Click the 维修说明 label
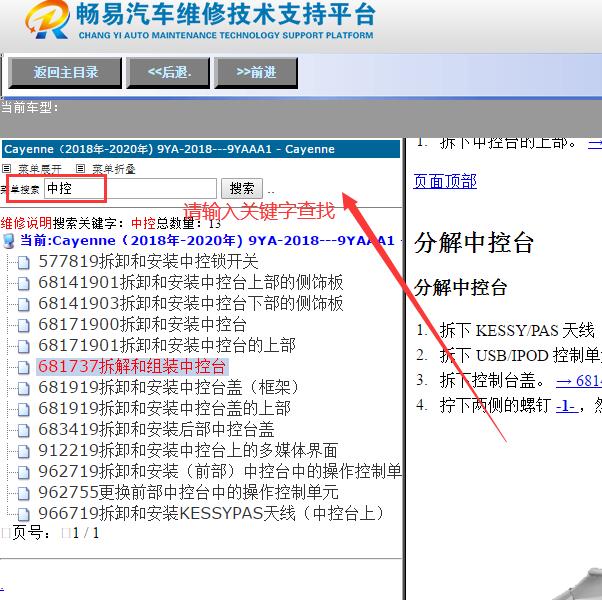Screen dimensions: 602x600 click(x=26, y=223)
